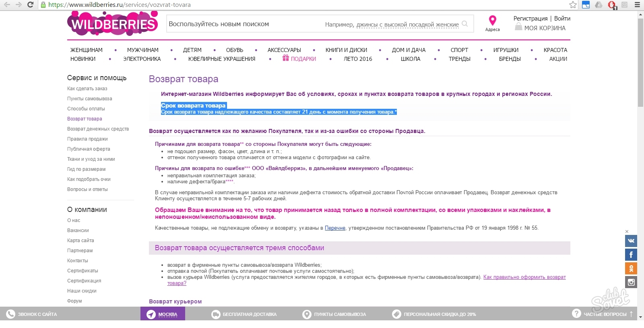The height and width of the screenshot is (328, 644).
Task: Click the blue window extension icon
Action: pyautogui.click(x=586, y=5)
